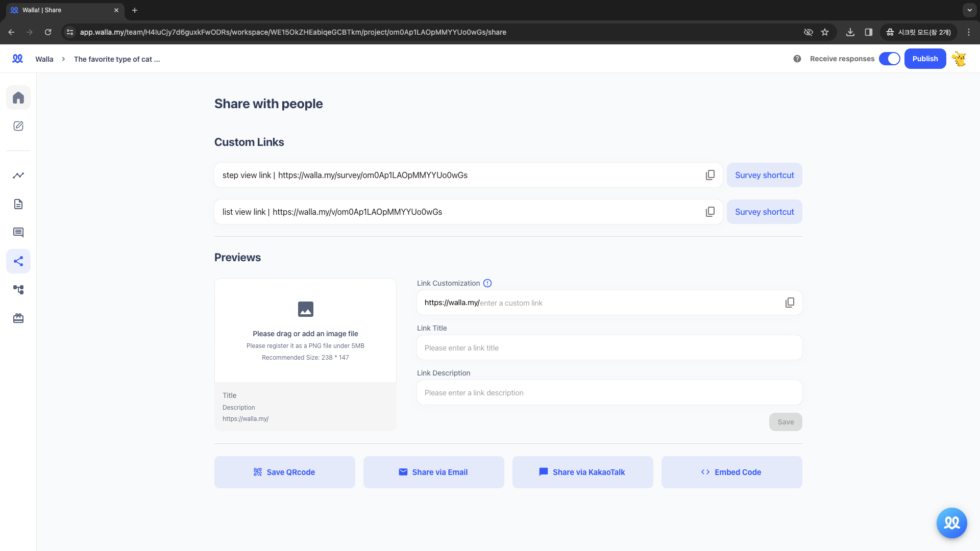980x551 pixels.
Task: Click Survey shortcut for the step view link
Action: pos(764,175)
